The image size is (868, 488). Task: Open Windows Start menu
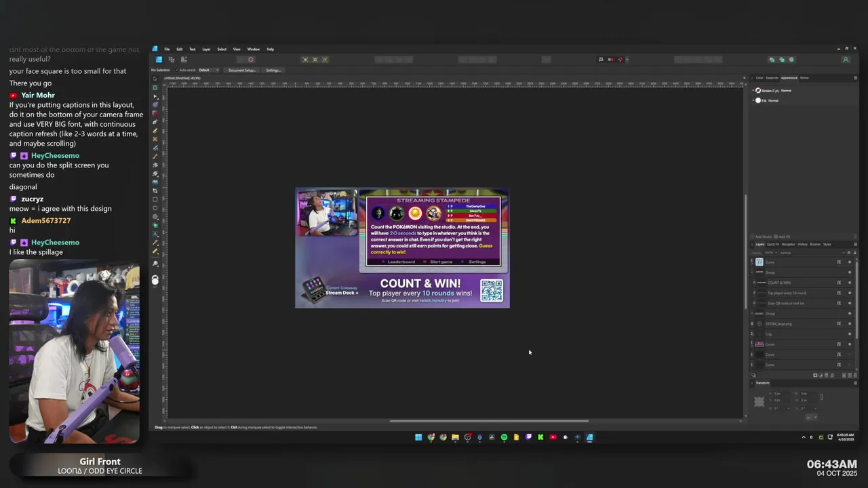pos(418,437)
